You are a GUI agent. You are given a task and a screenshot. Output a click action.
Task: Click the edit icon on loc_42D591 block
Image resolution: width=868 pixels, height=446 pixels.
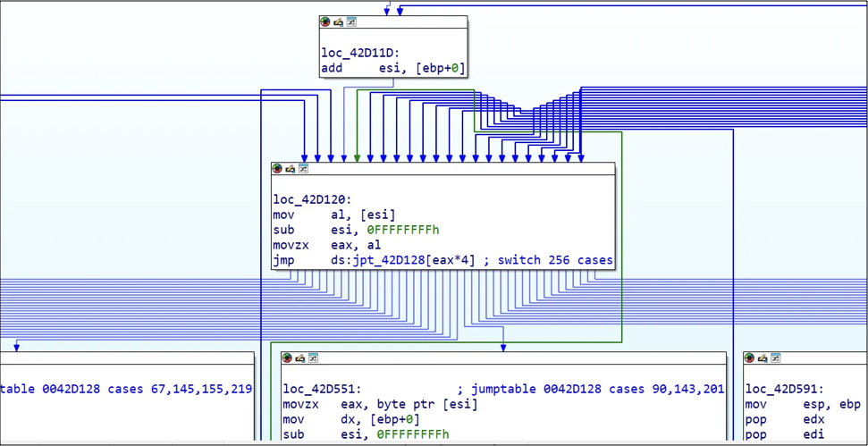[763, 358]
